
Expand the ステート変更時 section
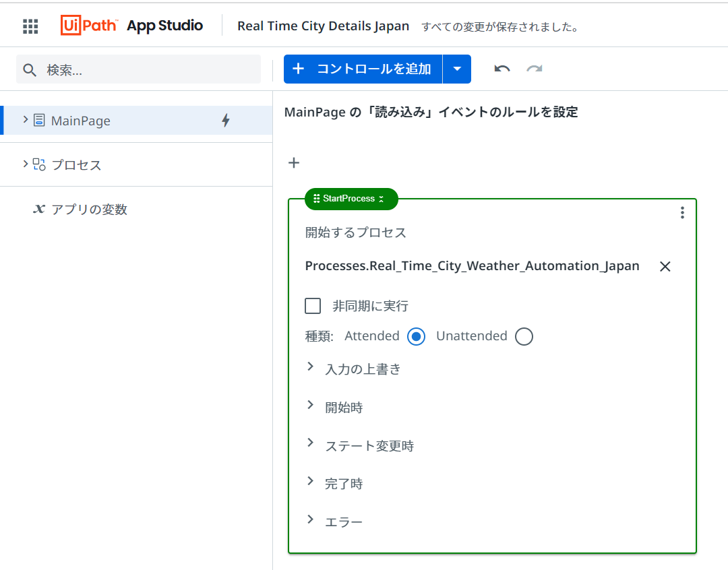[x=360, y=445]
